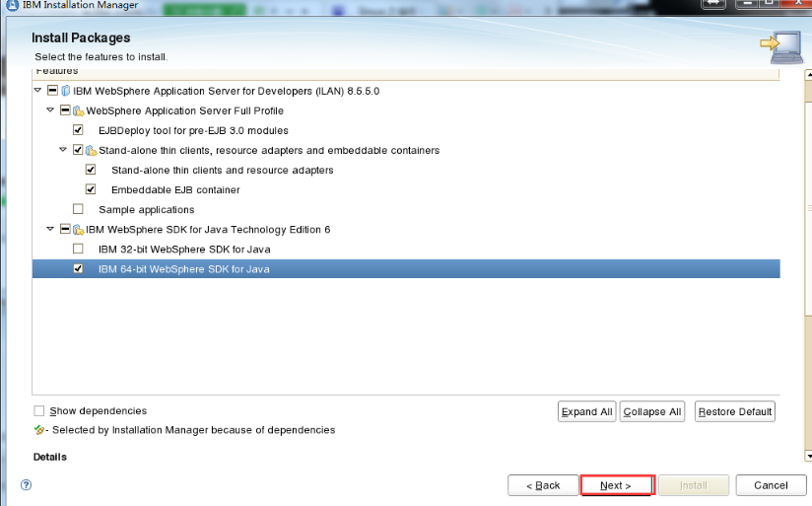
Task: Go back with the Back button
Action: [x=543, y=485]
